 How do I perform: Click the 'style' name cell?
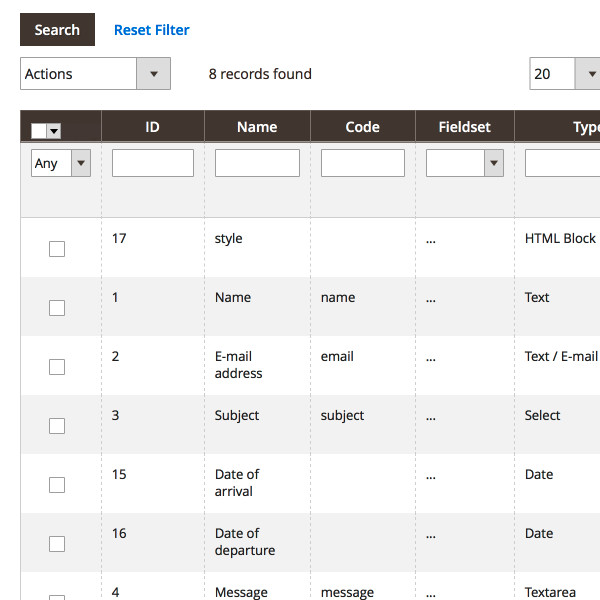click(228, 238)
